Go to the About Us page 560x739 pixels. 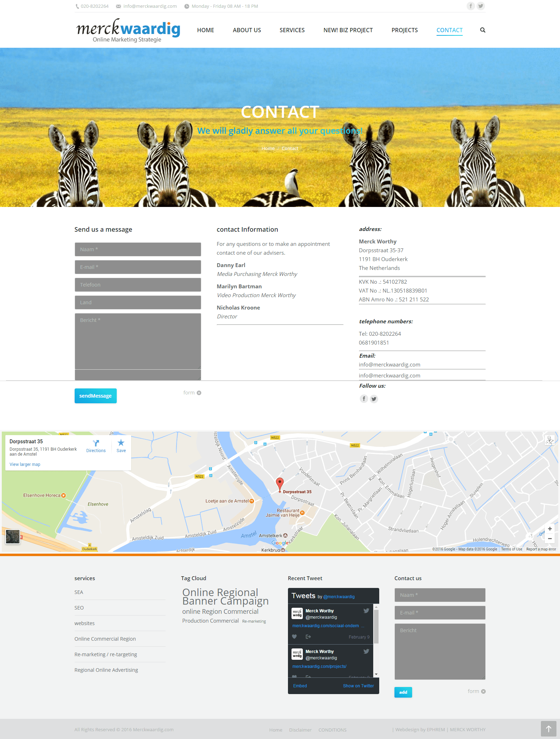click(x=247, y=30)
